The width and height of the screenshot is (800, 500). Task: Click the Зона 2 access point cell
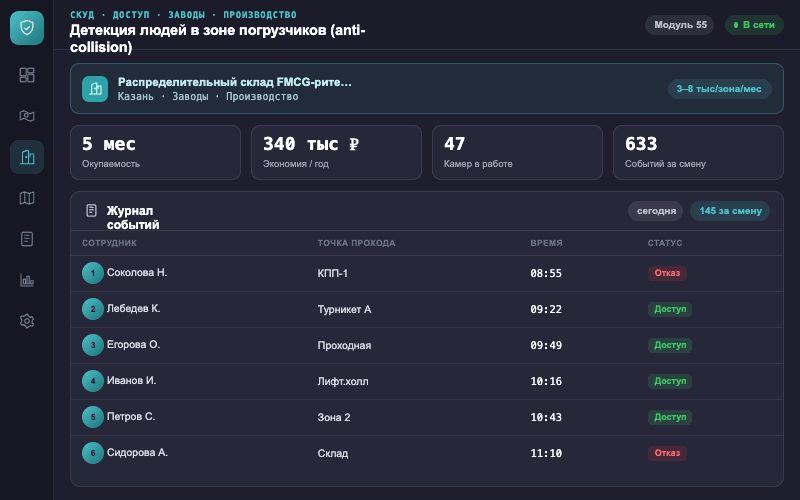[334, 417]
